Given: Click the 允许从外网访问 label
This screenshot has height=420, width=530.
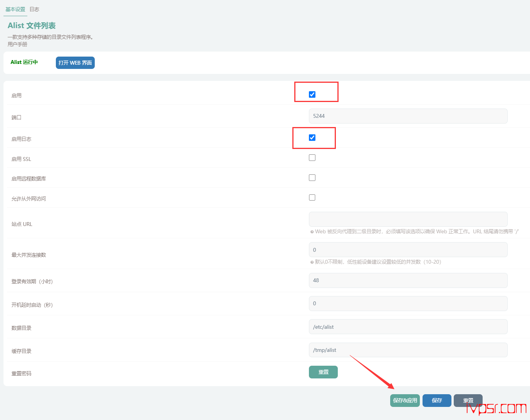Looking at the screenshot, I should tap(29, 199).
